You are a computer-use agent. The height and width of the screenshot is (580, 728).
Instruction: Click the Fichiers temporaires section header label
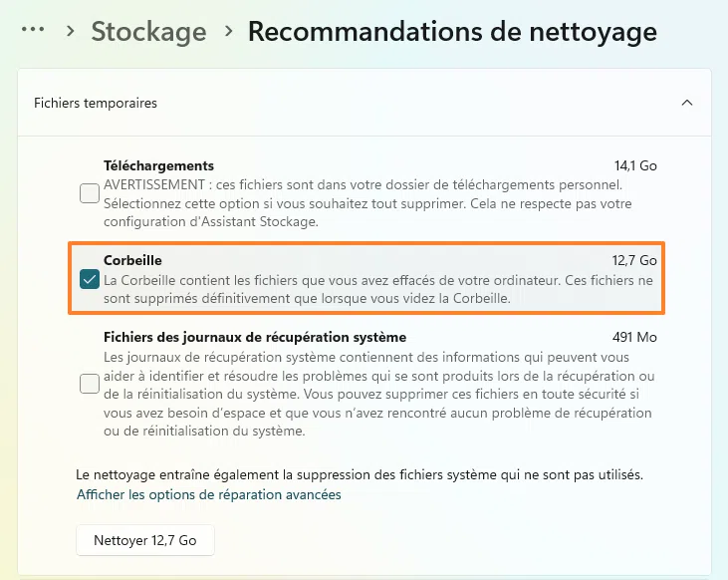click(x=96, y=103)
